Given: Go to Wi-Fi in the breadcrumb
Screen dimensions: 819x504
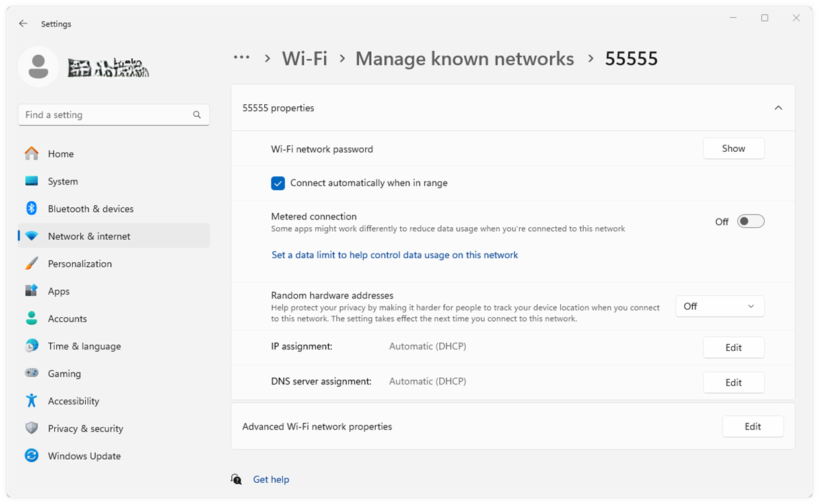Looking at the screenshot, I should point(304,59).
